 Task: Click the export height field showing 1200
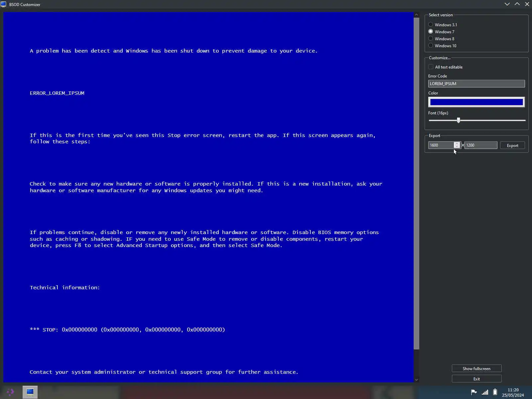pos(481,145)
